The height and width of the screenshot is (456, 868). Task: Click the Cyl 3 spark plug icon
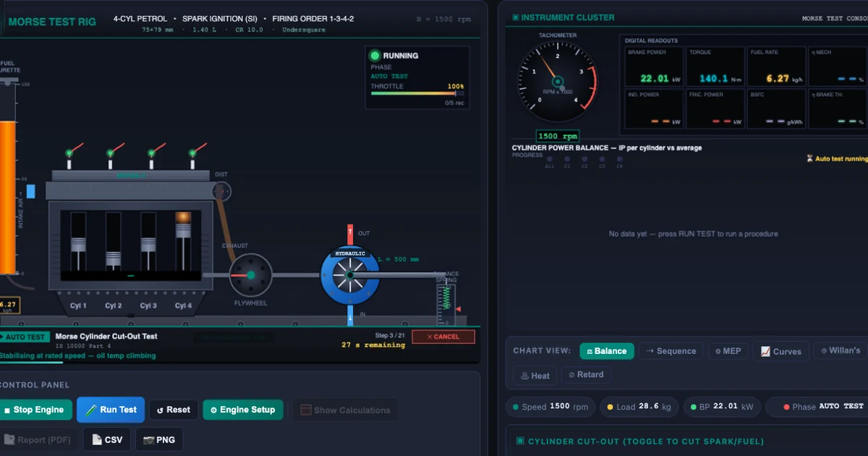tap(152, 155)
